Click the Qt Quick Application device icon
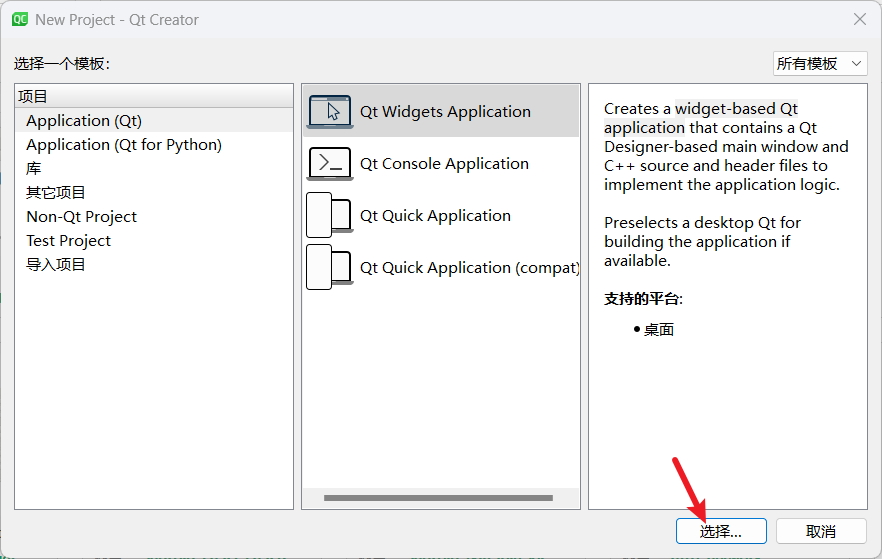 330,215
